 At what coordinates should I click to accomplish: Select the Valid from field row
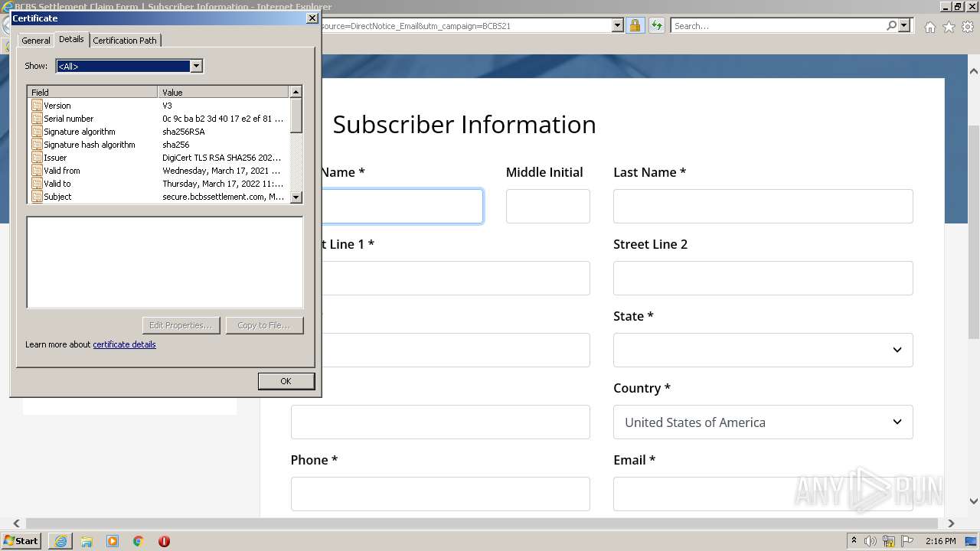pos(158,171)
